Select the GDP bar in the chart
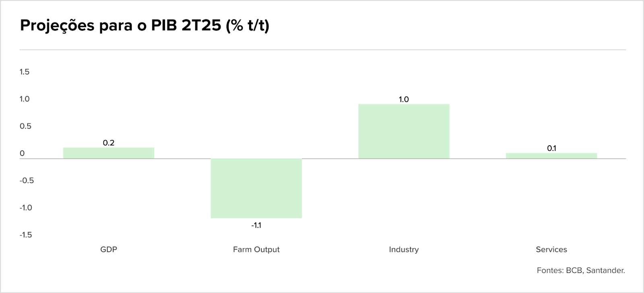This screenshot has width=644, height=293. point(109,153)
